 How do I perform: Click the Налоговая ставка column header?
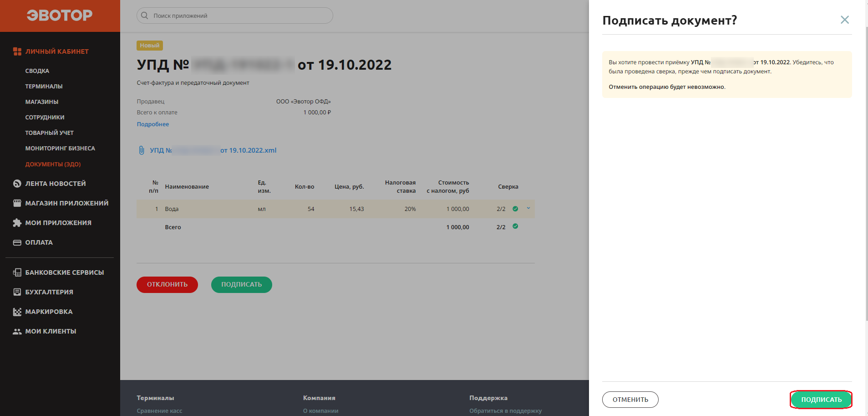pos(400,187)
